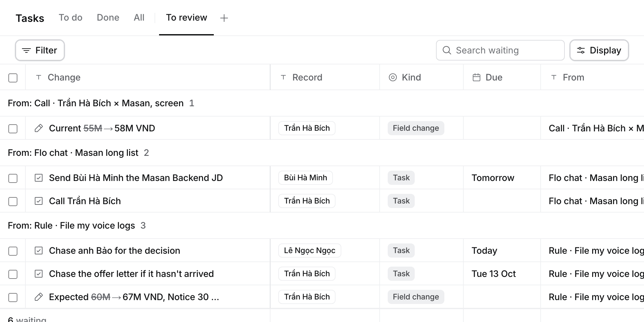Switch to the To do tab

pos(71,17)
